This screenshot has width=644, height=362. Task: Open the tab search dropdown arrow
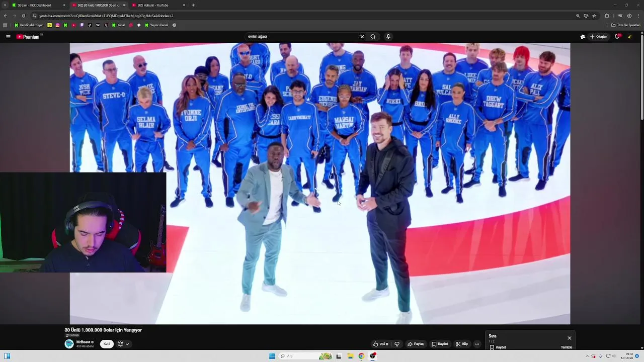click(5, 5)
